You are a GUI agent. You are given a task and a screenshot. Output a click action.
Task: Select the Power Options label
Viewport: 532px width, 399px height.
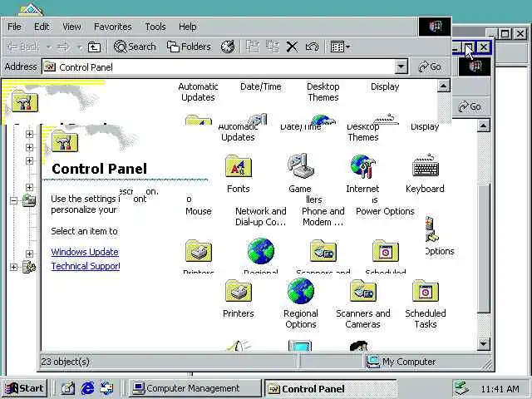385,211
